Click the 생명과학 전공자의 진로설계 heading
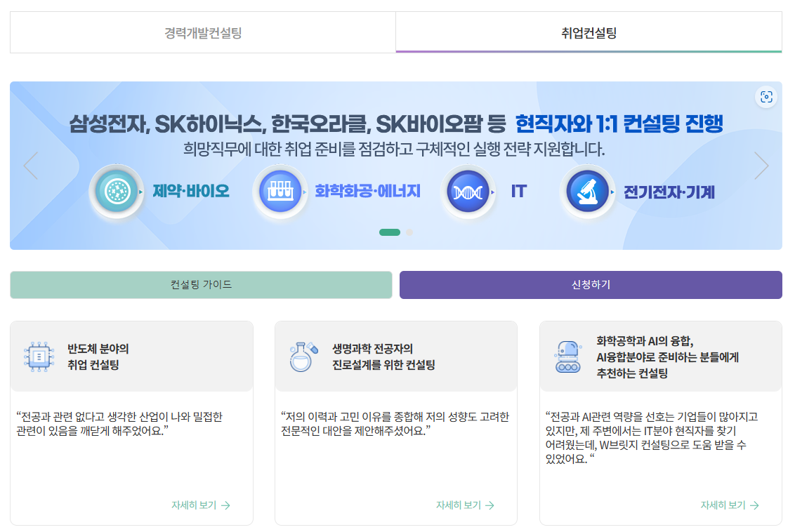 pyautogui.click(x=384, y=357)
